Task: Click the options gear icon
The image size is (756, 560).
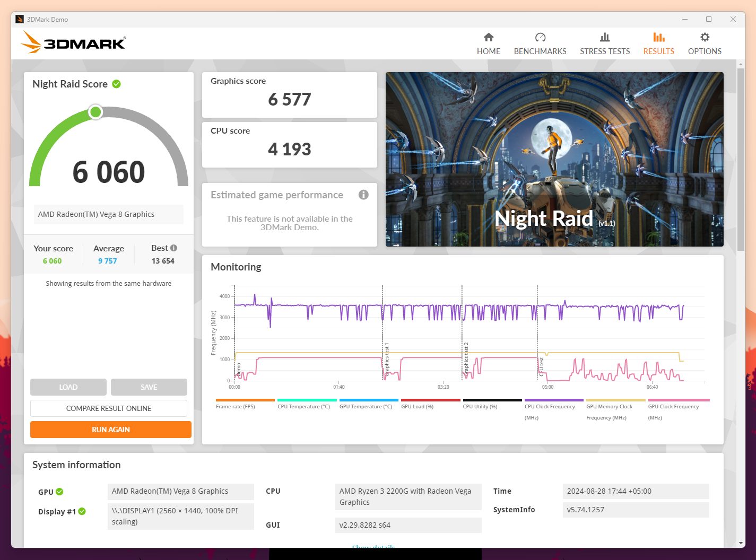Action: point(705,37)
